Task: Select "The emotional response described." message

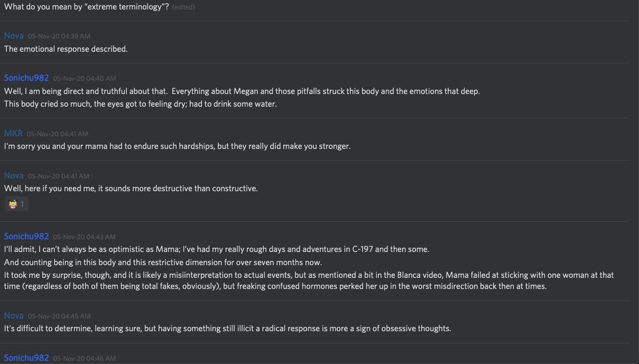Action: (66, 49)
